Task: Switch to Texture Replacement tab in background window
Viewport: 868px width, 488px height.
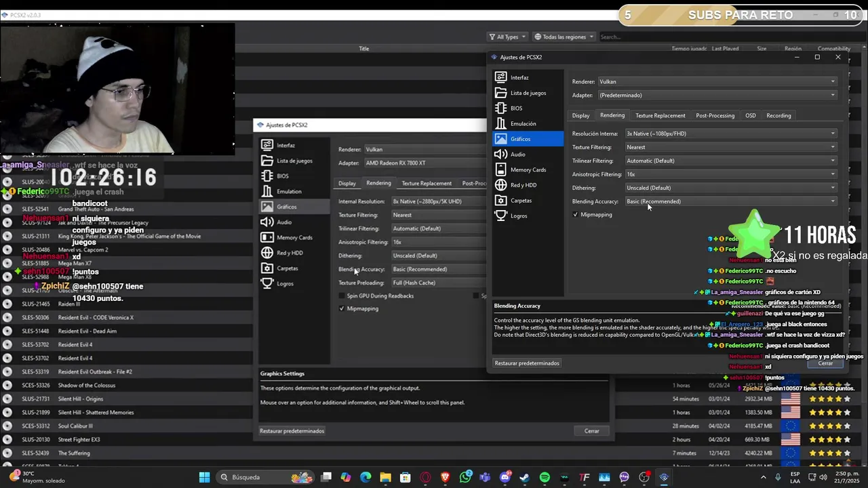Action: click(427, 183)
